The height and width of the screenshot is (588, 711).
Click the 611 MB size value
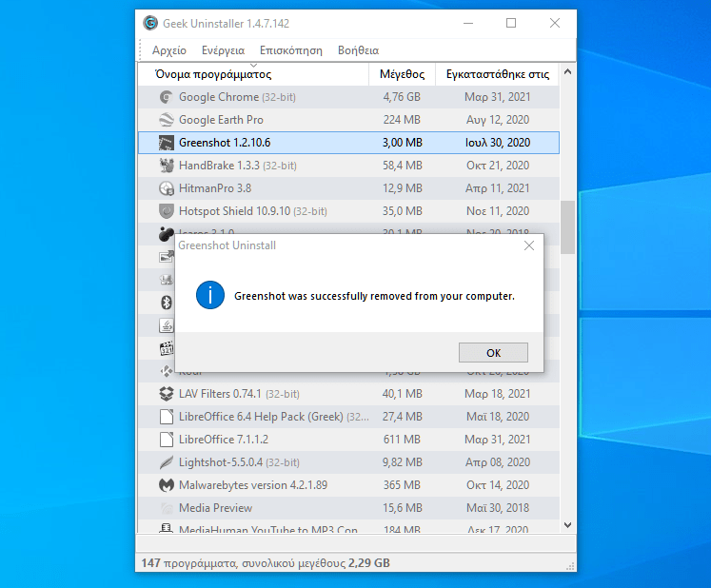coord(402,440)
